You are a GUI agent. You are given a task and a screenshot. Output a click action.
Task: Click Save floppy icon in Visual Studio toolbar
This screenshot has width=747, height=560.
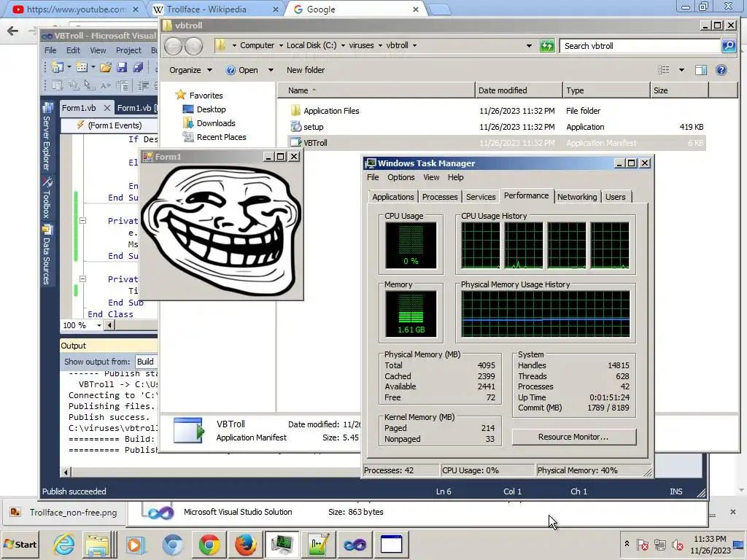[122, 67]
